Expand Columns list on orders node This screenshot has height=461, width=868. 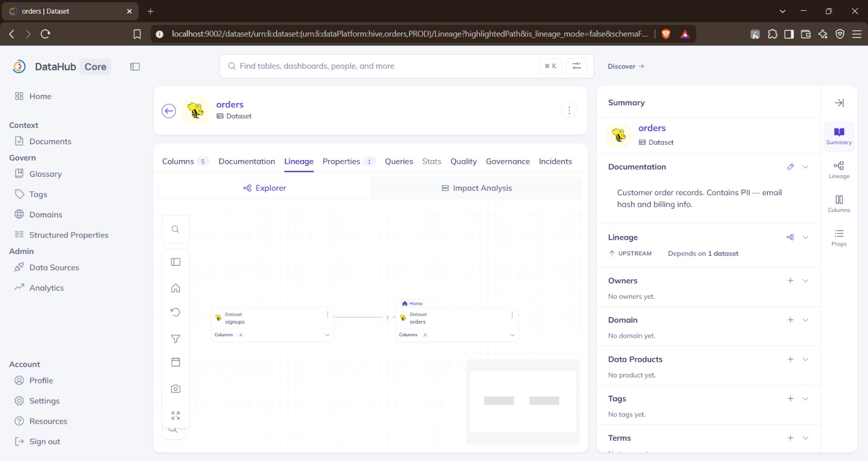(x=512, y=335)
